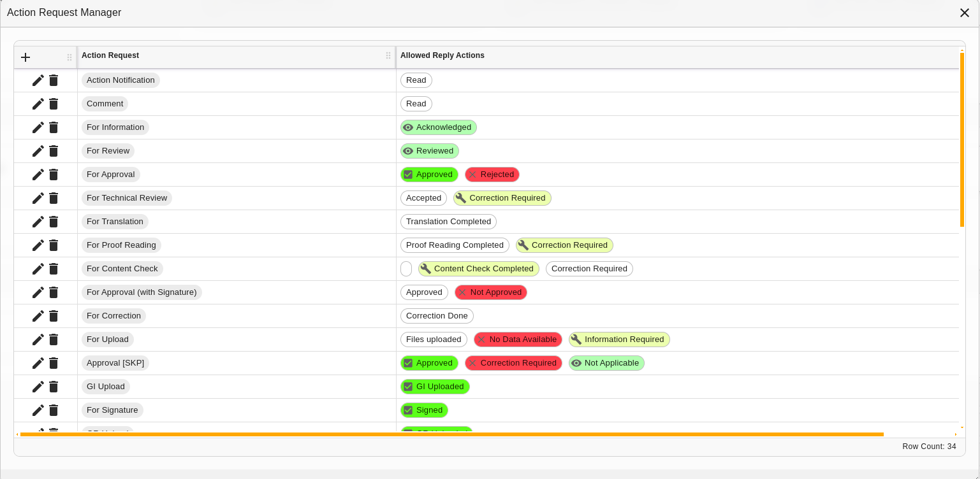The width and height of the screenshot is (980, 479).
Task: Toggle the empty checkbox in the For Content Check row
Action: (x=406, y=269)
